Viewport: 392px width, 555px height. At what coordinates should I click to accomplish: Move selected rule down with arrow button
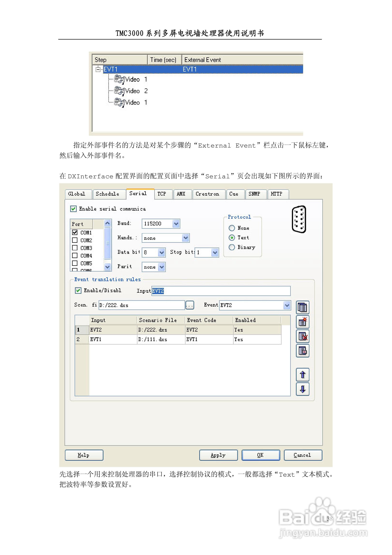click(302, 389)
